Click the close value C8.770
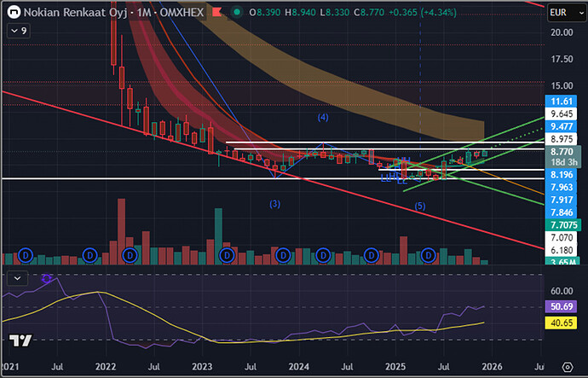Image resolution: width=588 pixels, height=378 pixels. [369, 13]
